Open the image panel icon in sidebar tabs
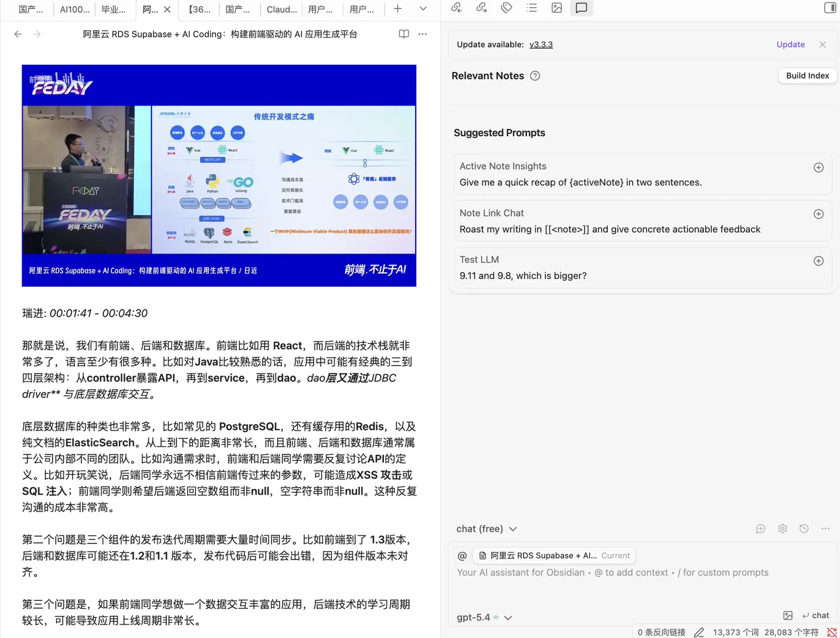 coord(557,8)
